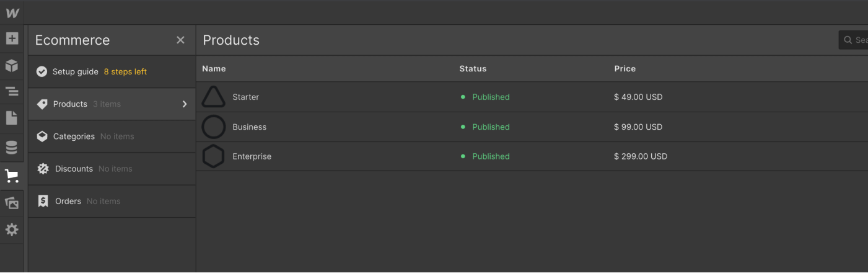Select Categories in Ecommerce panel
This screenshot has width=868, height=273.
coord(74,136)
